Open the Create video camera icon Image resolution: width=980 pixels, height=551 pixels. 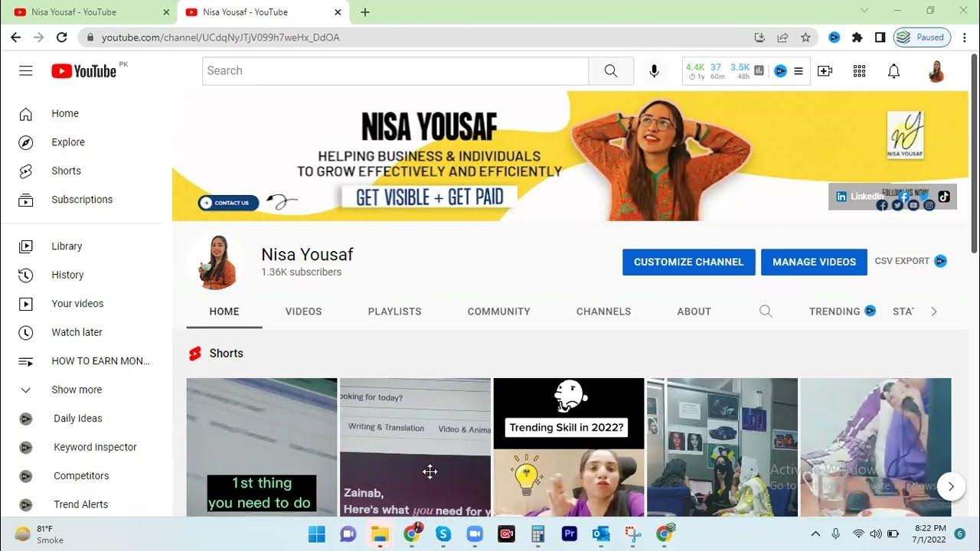825,71
